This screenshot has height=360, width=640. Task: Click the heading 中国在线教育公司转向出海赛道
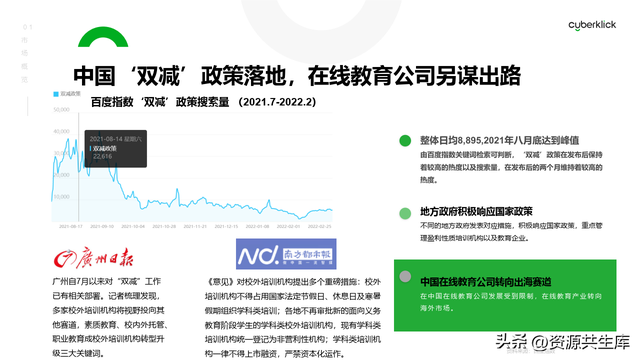tap(486, 282)
